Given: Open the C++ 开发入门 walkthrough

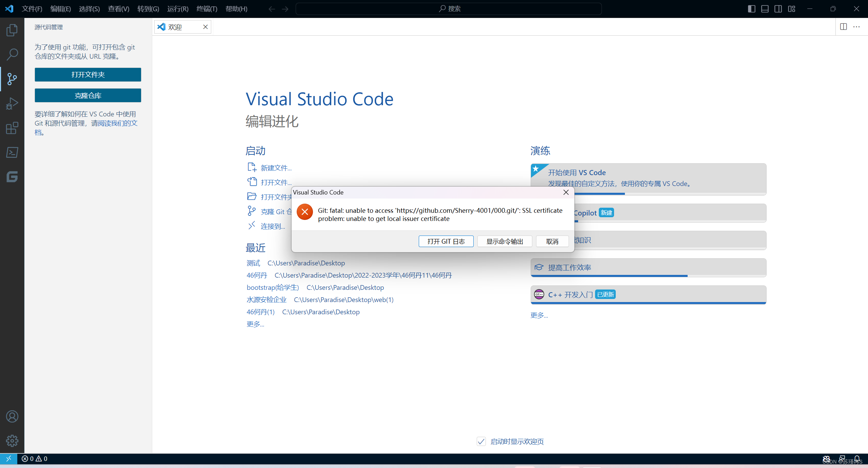Looking at the screenshot, I should pos(648,295).
